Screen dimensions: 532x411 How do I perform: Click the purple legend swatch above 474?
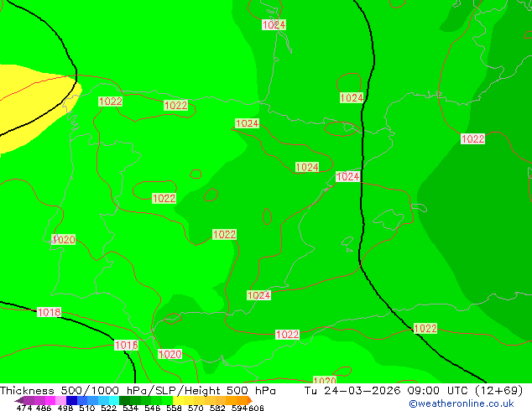point(29,400)
